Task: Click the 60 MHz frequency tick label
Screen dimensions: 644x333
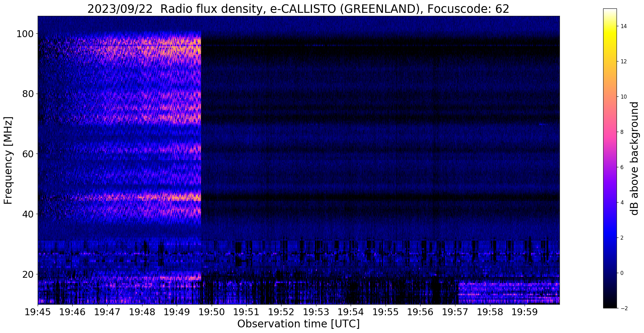Action: [x=28, y=154]
